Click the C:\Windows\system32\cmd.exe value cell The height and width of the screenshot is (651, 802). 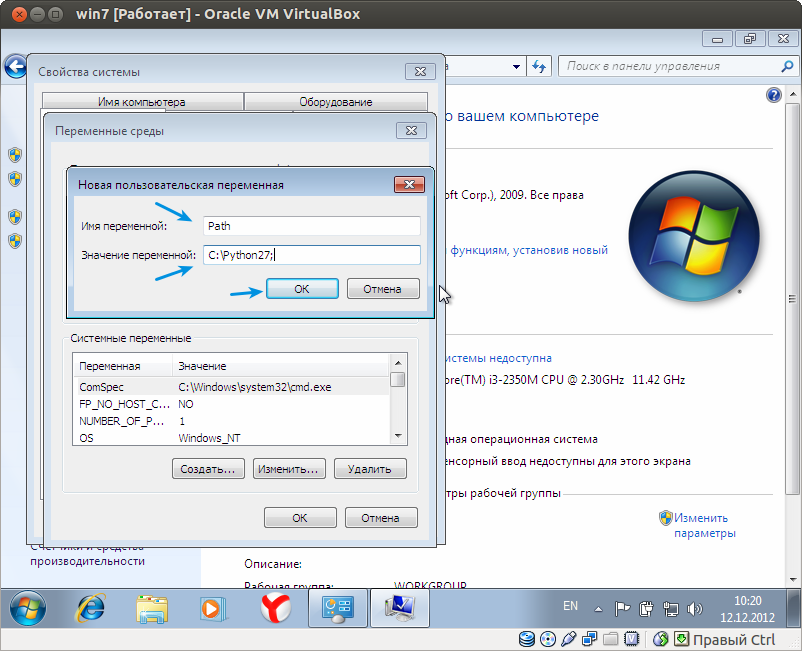click(x=255, y=387)
